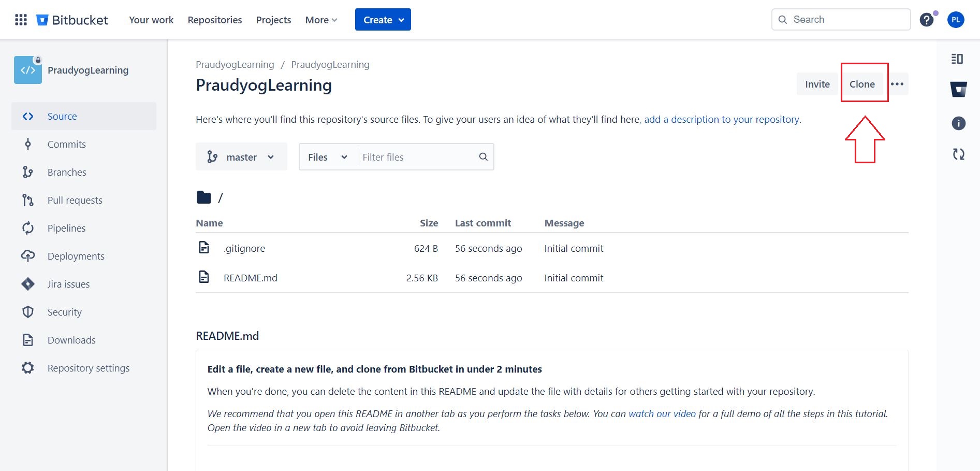Open the Files type dropdown

pos(327,157)
